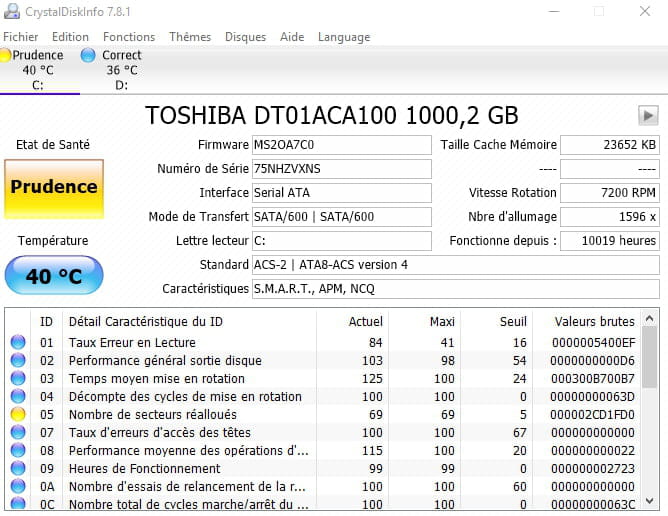
Task: Click the yellow Prudence health status button
Action: click(x=54, y=189)
